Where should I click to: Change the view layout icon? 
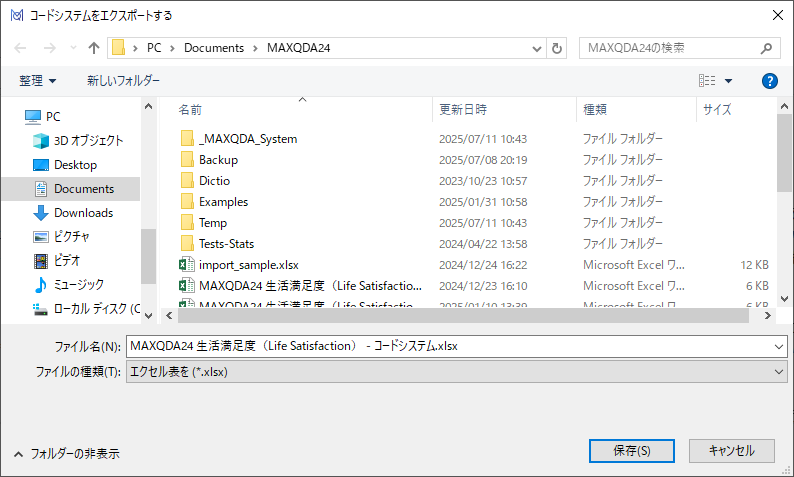[x=707, y=81]
